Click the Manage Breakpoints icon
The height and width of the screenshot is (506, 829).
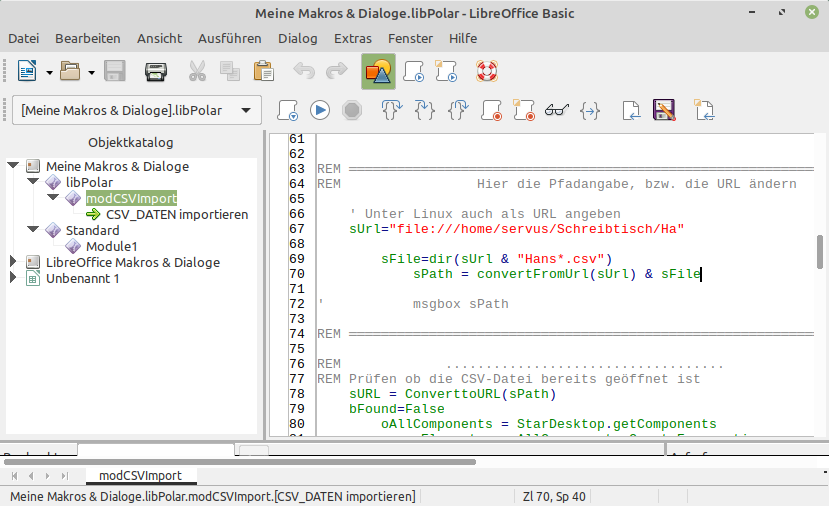[x=524, y=111]
